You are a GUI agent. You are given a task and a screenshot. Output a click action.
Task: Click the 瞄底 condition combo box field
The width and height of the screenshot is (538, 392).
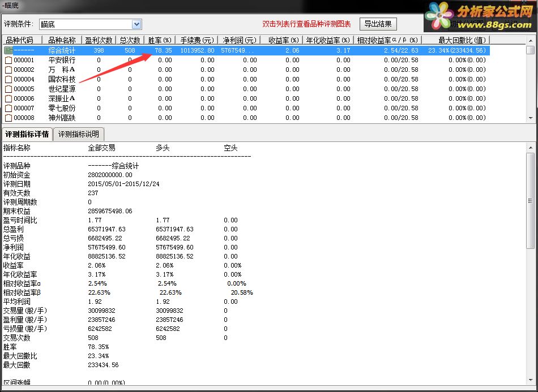[91, 24]
